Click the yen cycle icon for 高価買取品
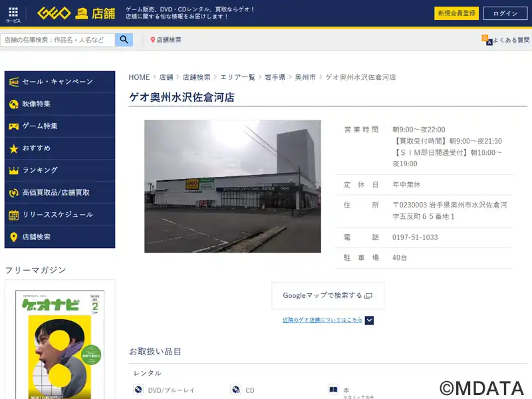 (x=14, y=193)
